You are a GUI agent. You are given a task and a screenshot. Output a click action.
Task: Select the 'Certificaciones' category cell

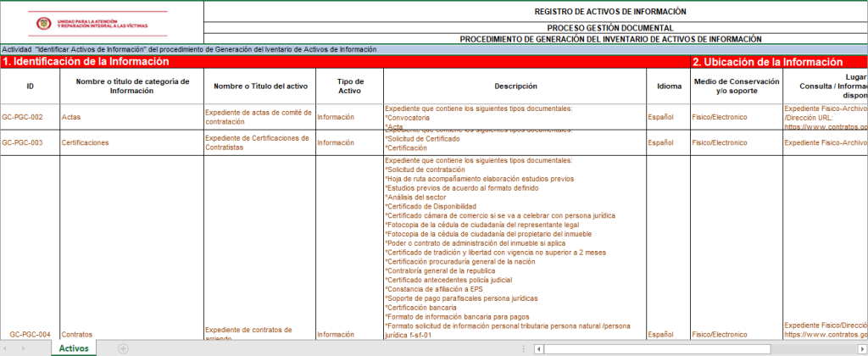coord(131,142)
